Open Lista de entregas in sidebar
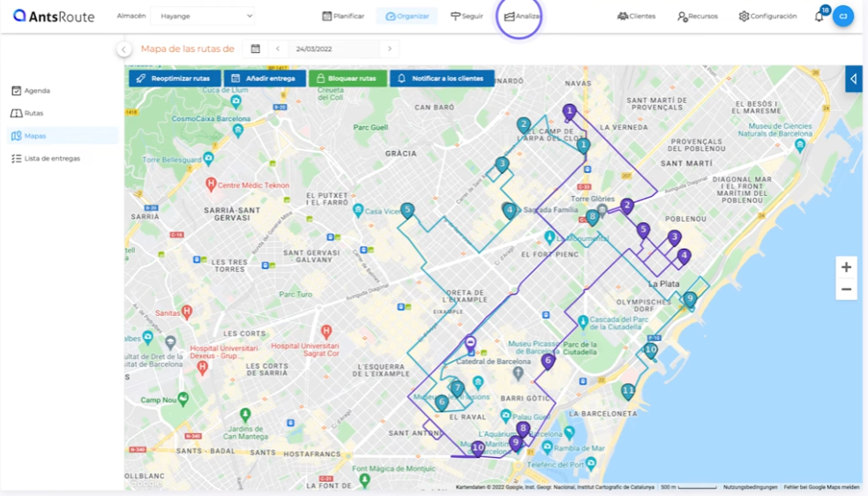 point(45,158)
